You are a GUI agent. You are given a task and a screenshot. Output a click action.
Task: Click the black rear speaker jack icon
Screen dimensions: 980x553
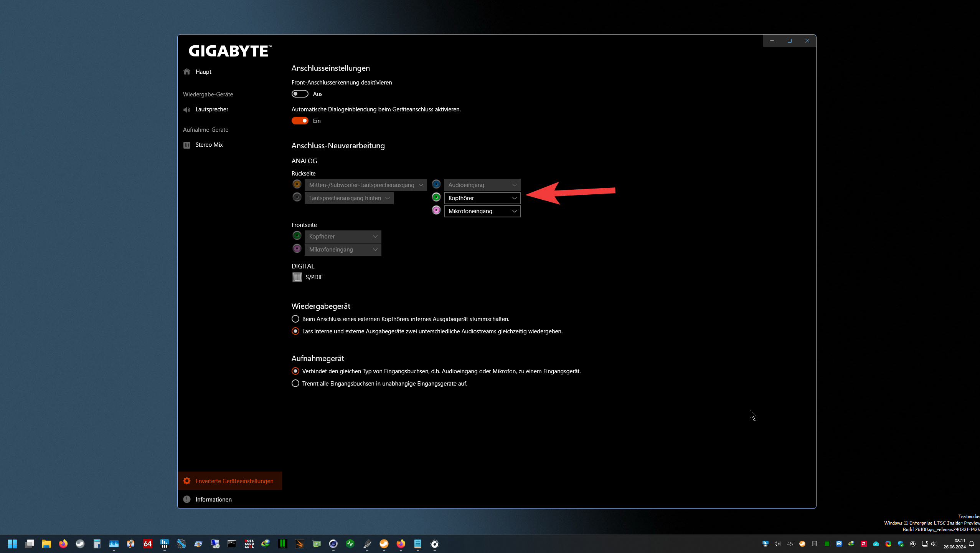297,197
